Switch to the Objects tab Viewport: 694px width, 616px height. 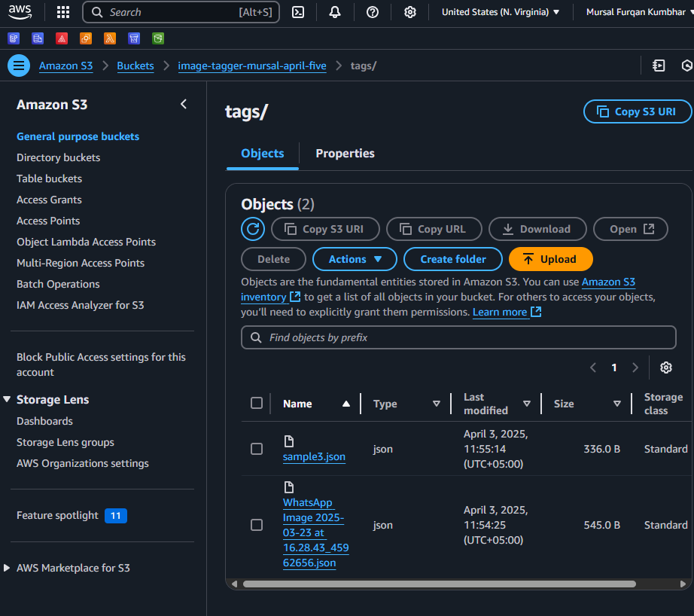[x=263, y=153]
